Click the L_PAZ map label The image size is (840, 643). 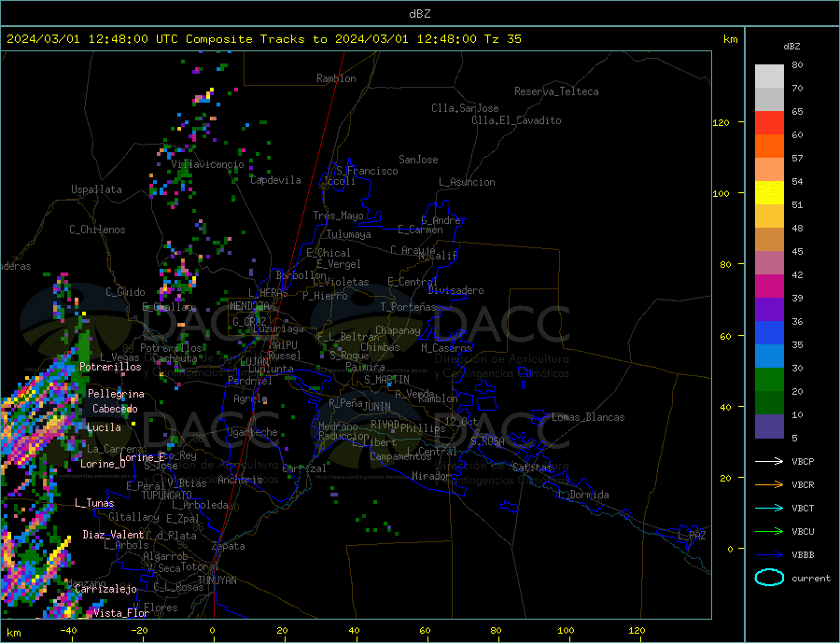[x=692, y=536]
